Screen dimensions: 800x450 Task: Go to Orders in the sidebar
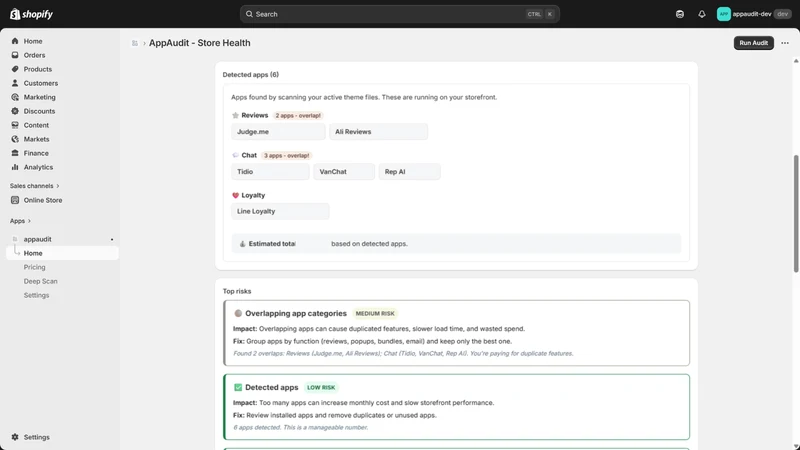point(34,55)
